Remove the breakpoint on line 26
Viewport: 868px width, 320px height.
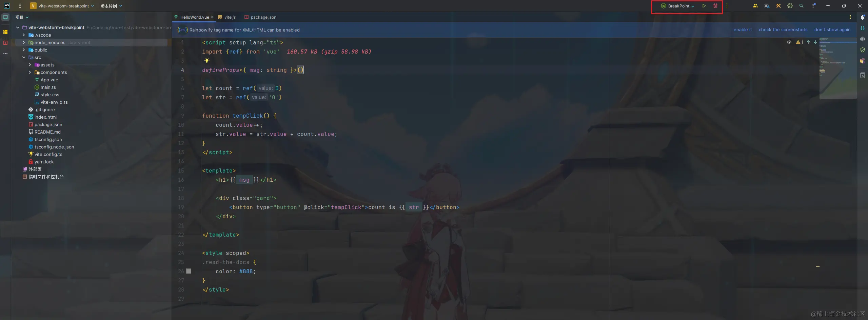pos(190,271)
